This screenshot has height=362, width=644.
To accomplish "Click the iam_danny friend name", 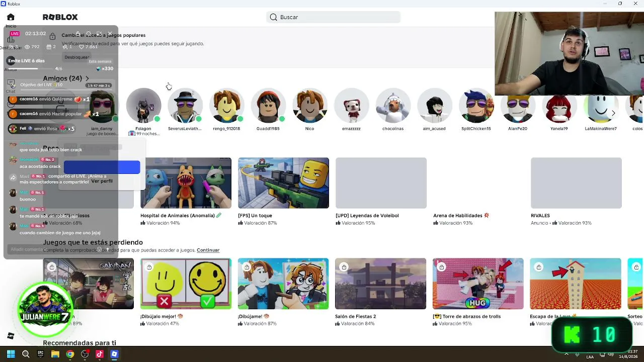I will pyautogui.click(x=102, y=129).
